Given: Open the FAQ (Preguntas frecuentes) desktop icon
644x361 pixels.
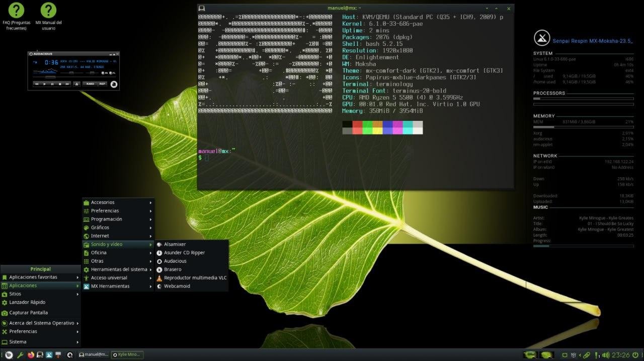Looking at the screenshot, I should tap(17, 16).
